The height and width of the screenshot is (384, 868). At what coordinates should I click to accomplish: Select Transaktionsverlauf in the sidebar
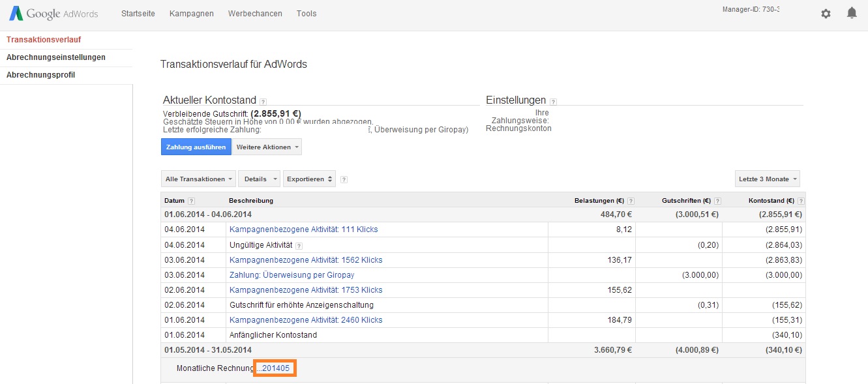click(x=44, y=40)
